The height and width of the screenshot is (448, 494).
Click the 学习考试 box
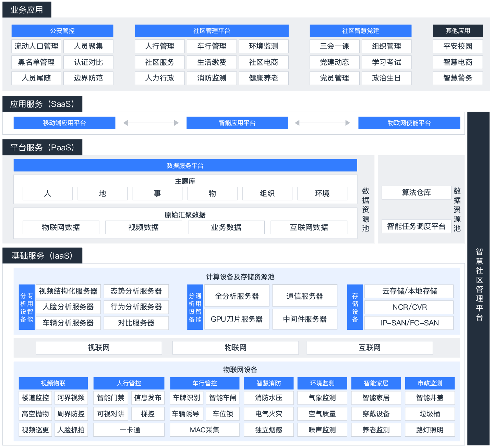click(x=387, y=62)
